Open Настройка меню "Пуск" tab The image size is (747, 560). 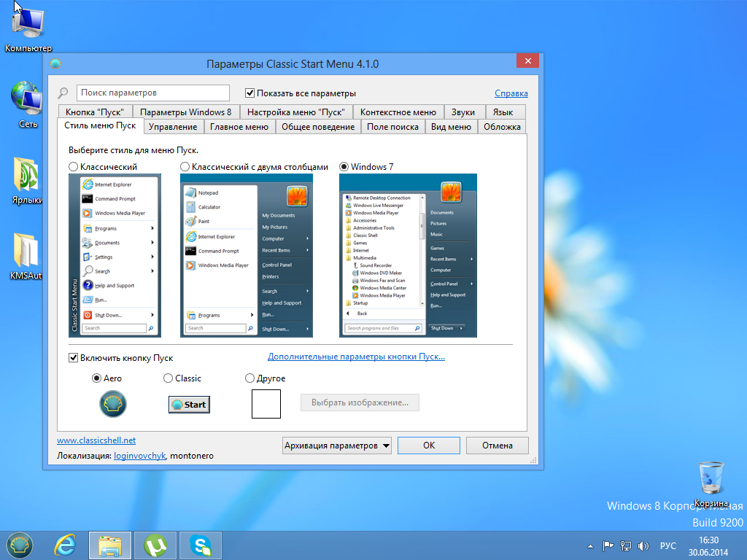(296, 112)
